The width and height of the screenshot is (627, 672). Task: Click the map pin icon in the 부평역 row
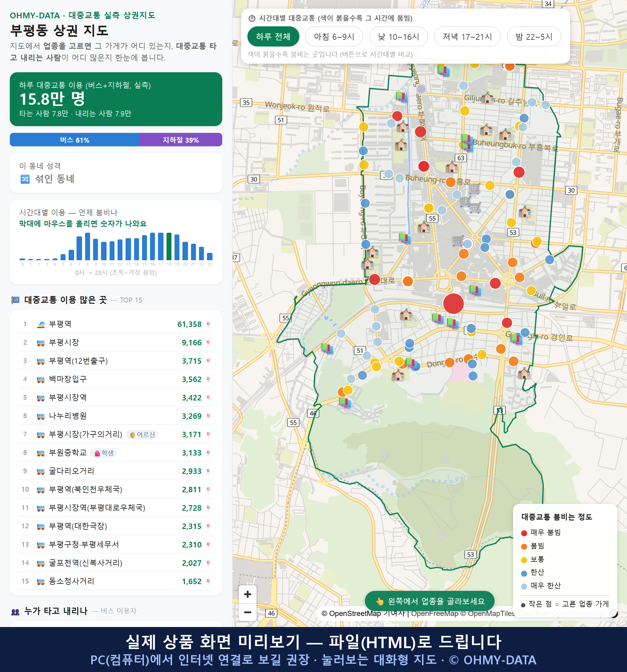point(208,324)
